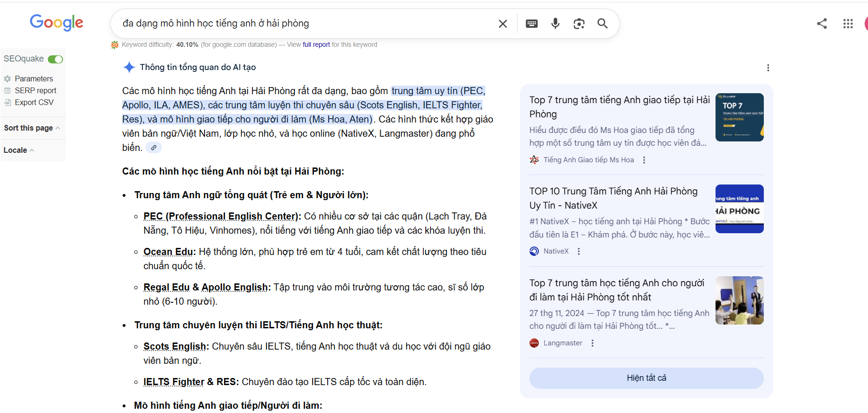Open options menu beside NativeX source
This screenshot has height=413, width=868.
tap(579, 251)
